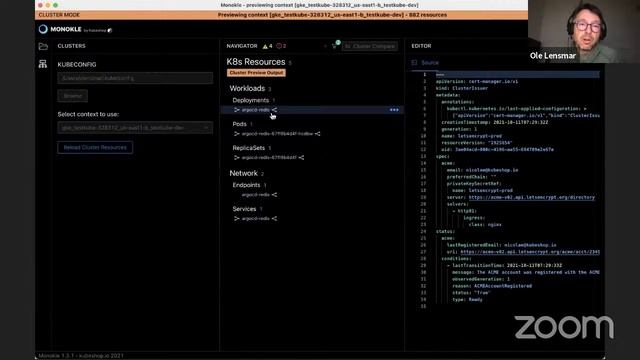Collapse the Network section

243,173
